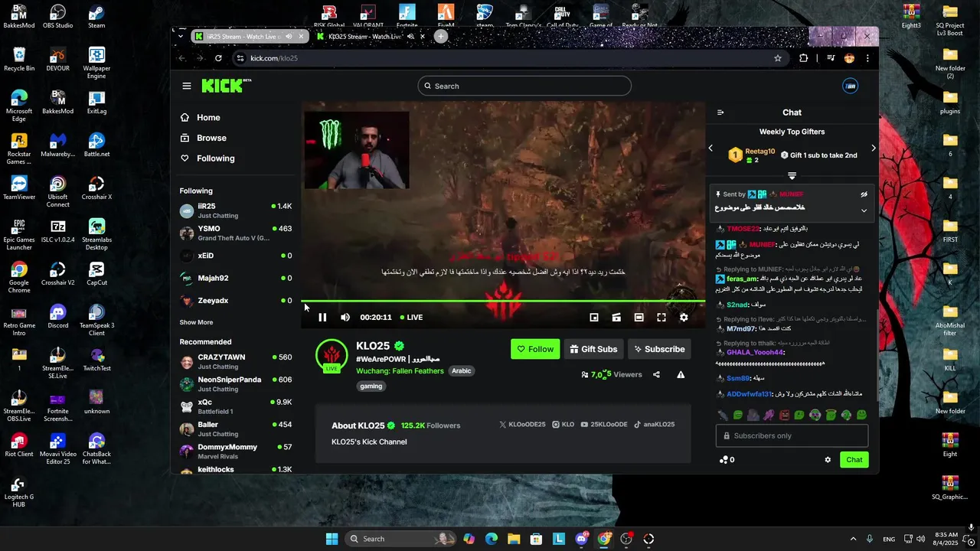Reload the page in browser

point(218,58)
